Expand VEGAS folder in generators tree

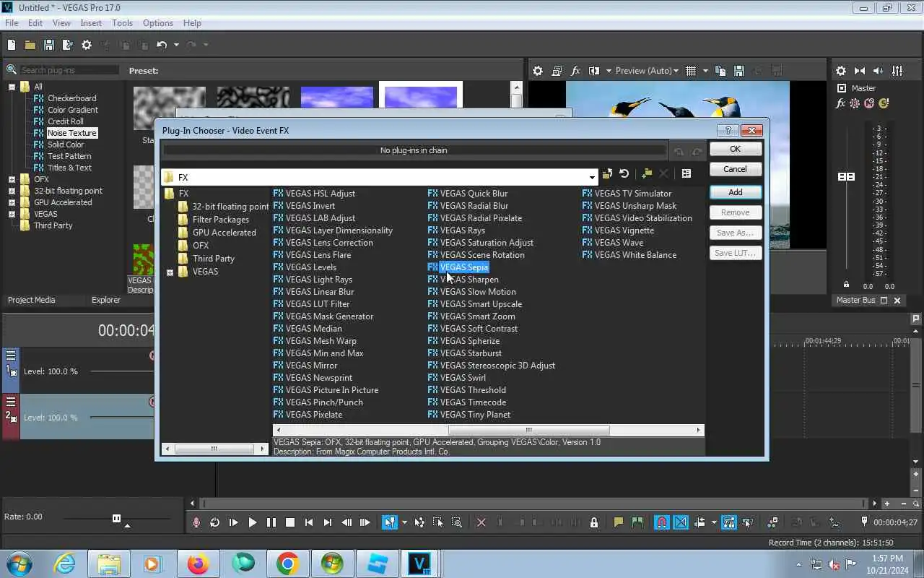point(12,214)
